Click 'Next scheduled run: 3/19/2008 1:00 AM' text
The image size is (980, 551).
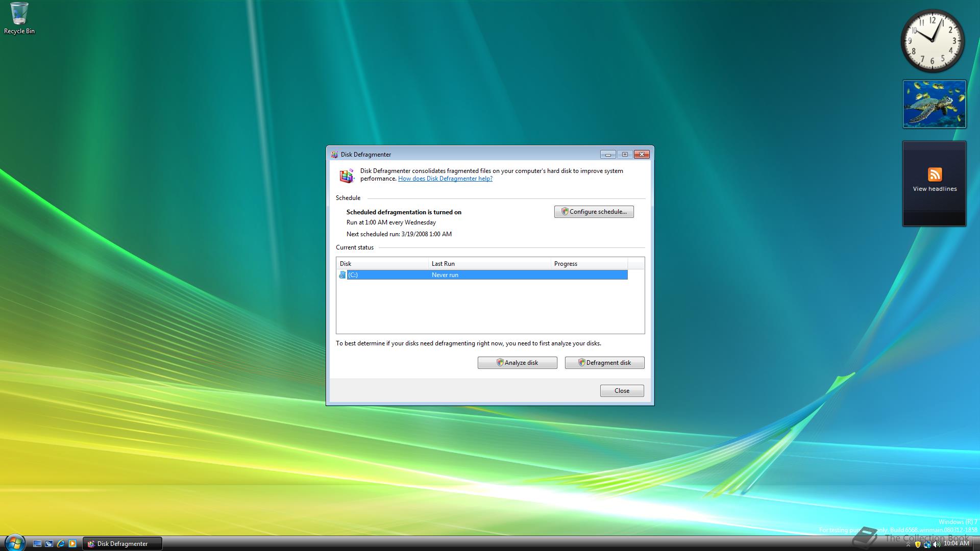(x=399, y=234)
